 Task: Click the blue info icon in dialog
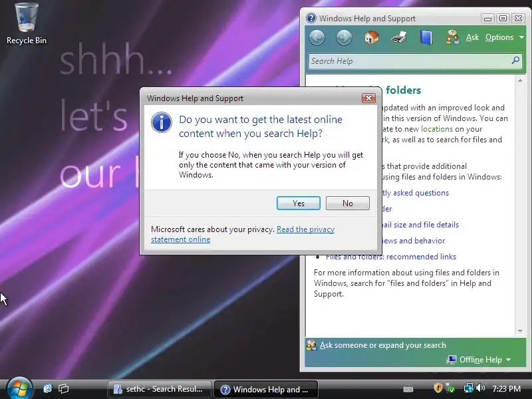pos(162,122)
